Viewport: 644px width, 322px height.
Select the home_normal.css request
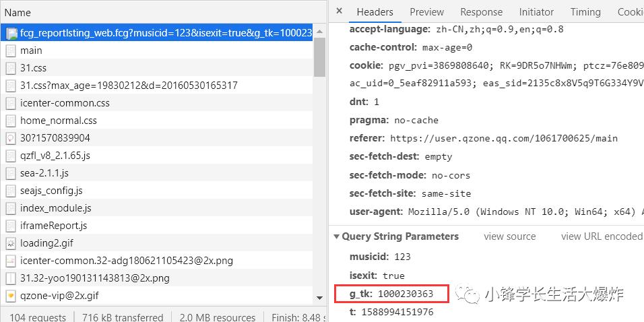click(59, 121)
